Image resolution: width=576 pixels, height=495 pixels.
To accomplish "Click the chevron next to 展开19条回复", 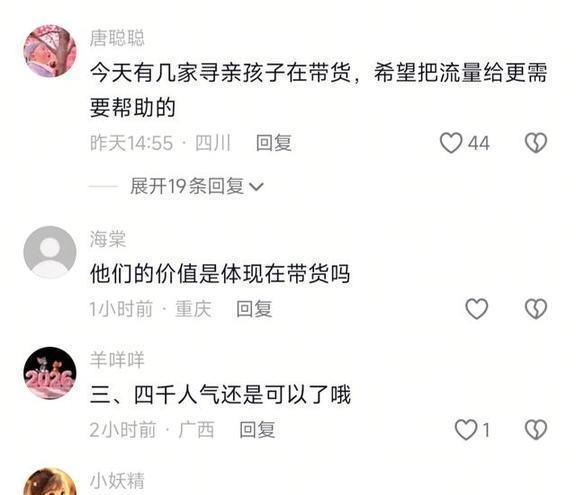I will pos(256,187).
